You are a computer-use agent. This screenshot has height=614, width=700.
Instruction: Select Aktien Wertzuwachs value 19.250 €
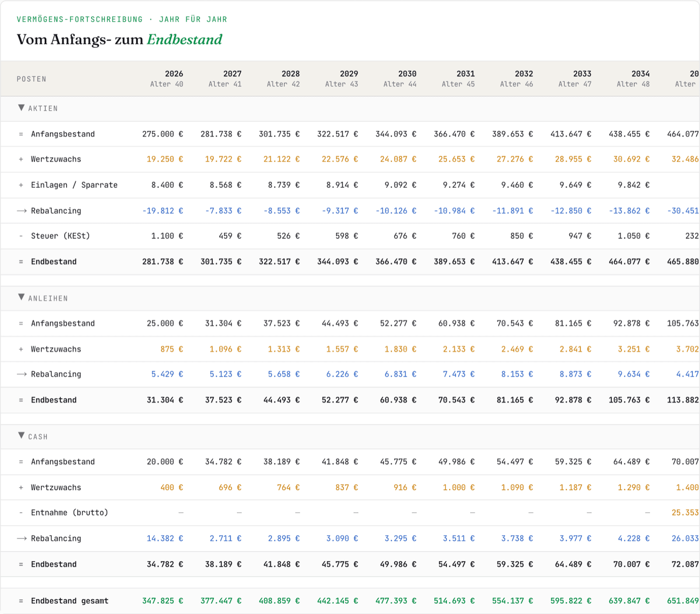(x=165, y=159)
